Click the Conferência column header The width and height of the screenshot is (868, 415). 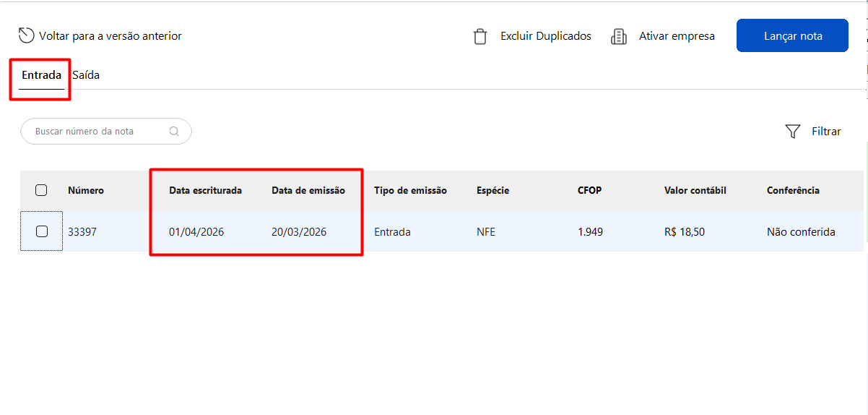point(793,191)
